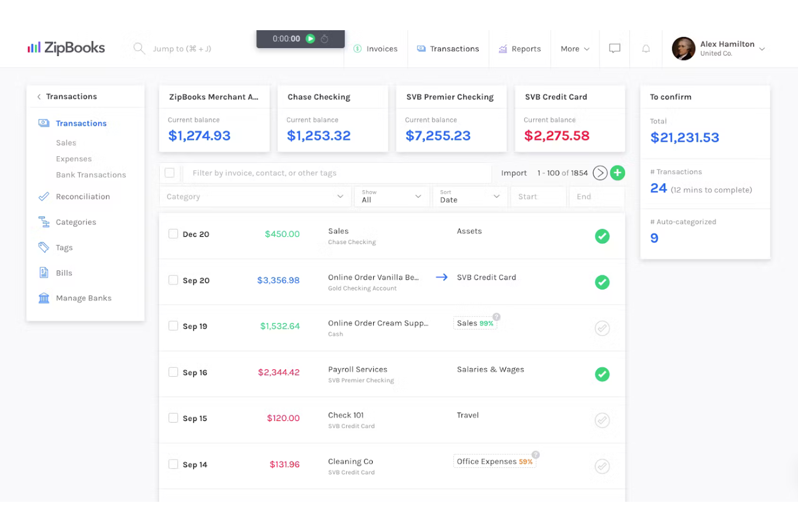The width and height of the screenshot is (798, 532).
Task: Open the notifications bell
Action: click(x=645, y=49)
